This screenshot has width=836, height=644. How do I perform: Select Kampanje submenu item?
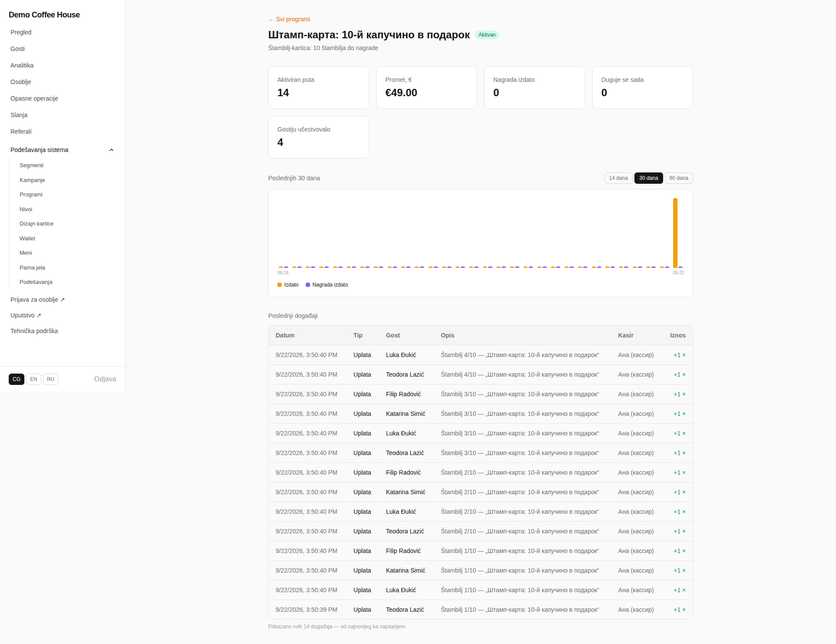32,180
